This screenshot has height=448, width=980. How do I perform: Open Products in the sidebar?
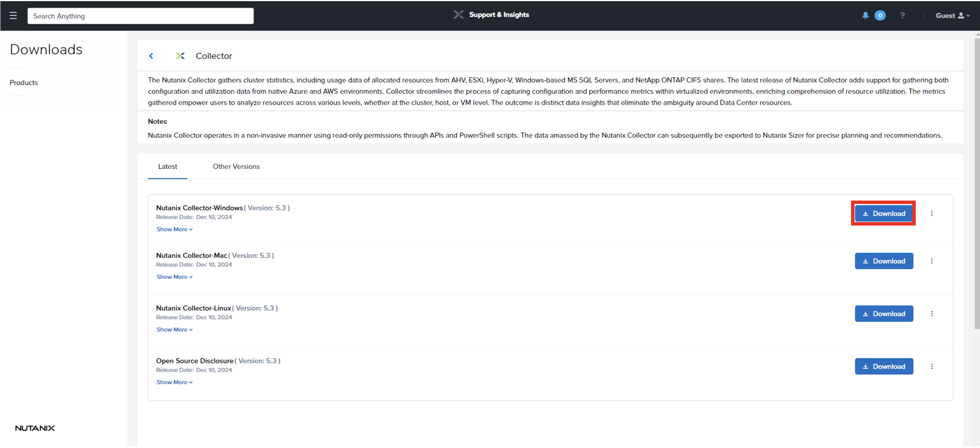[x=23, y=82]
